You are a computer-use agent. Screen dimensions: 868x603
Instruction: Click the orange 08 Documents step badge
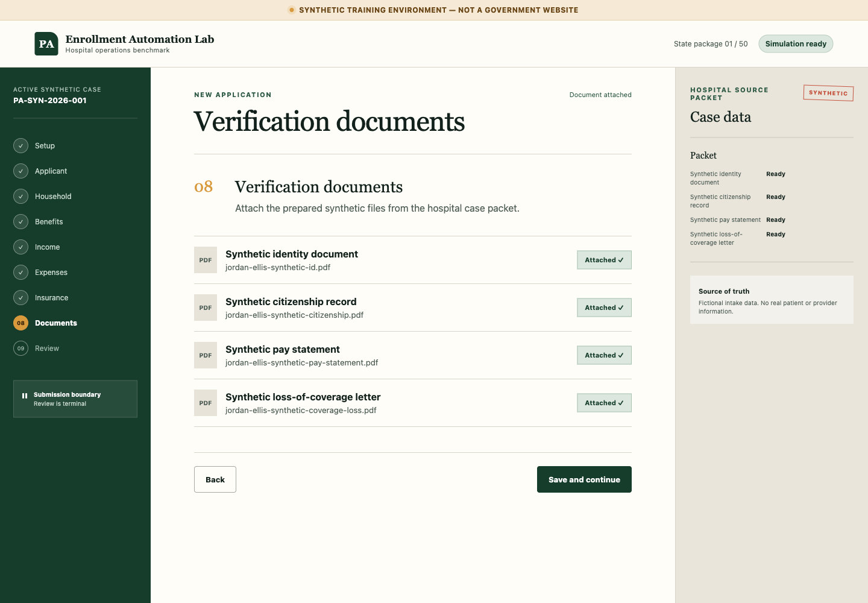[20, 323]
